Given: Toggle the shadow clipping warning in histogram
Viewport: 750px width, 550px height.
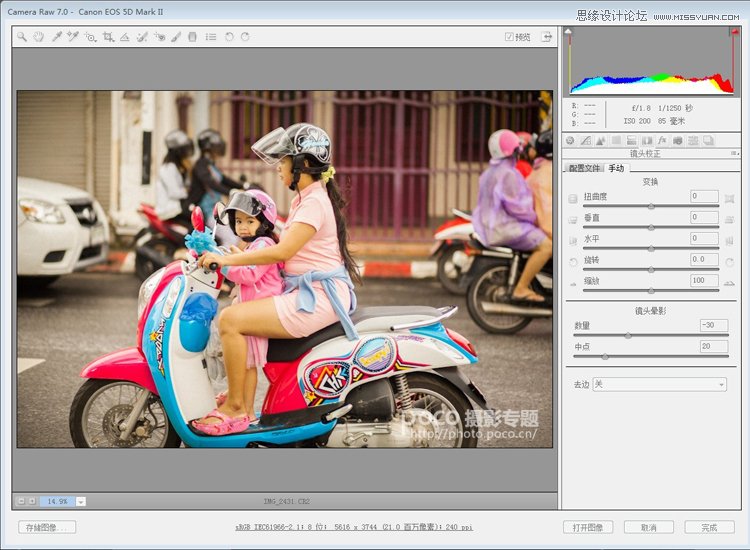Looking at the screenshot, I should click(569, 32).
